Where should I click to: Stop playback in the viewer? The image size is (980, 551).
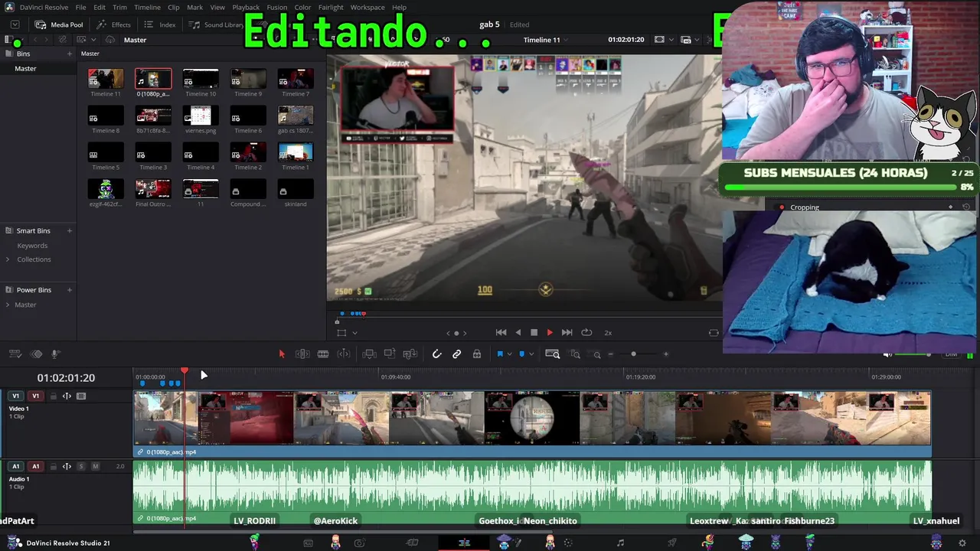[534, 332]
